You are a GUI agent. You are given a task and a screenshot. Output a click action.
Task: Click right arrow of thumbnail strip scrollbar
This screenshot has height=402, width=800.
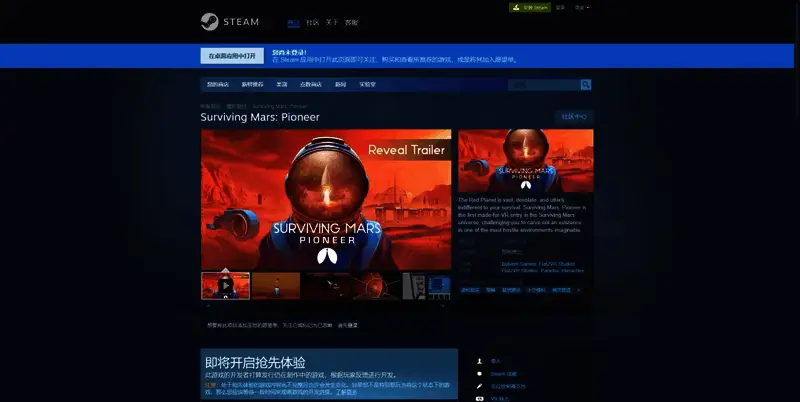pos(443,306)
